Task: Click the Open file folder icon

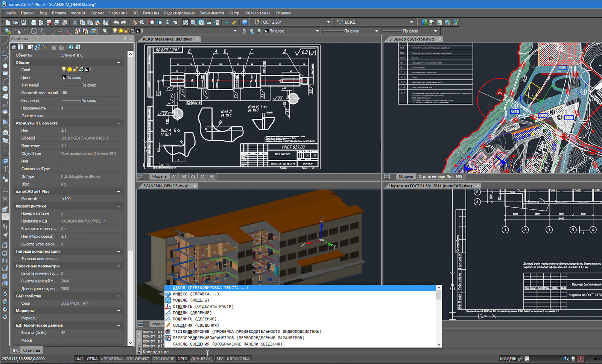Action: click(15, 23)
